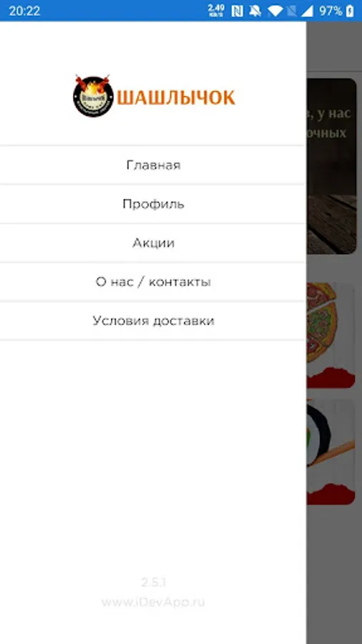Screen dimensions: 362x644
Task: Tap the NFC status bar icon
Action: (x=238, y=11)
